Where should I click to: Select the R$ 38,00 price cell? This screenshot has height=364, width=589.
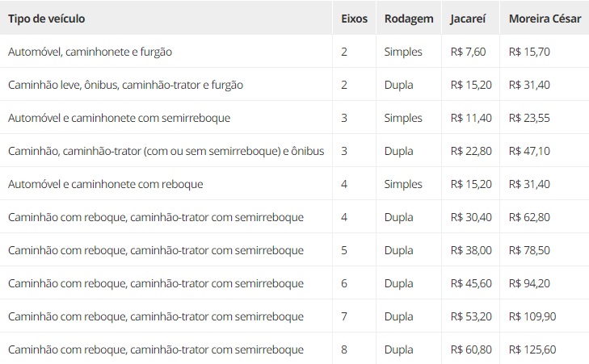(471, 250)
